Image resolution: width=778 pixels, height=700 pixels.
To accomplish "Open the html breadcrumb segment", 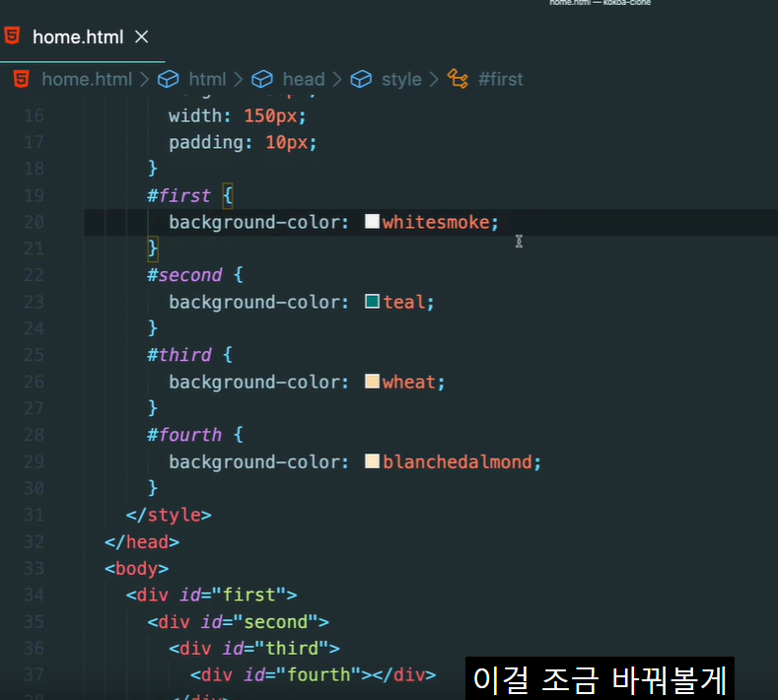I will [207, 80].
